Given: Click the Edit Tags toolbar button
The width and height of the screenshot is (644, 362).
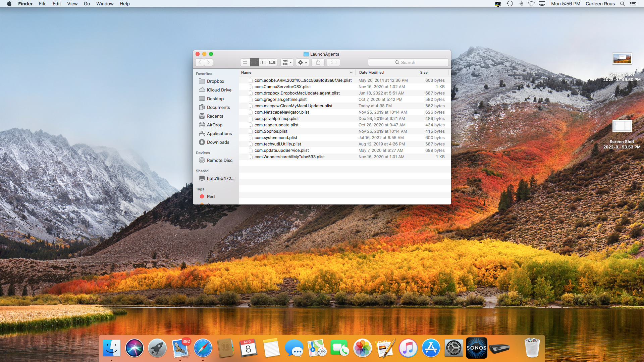Looking at the screenshot, I should [333, 62].
